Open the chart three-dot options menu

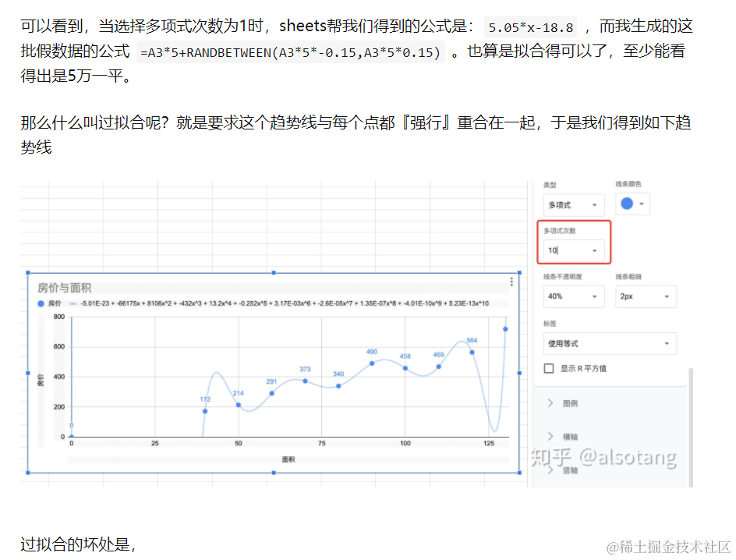(x=511, y=282)
